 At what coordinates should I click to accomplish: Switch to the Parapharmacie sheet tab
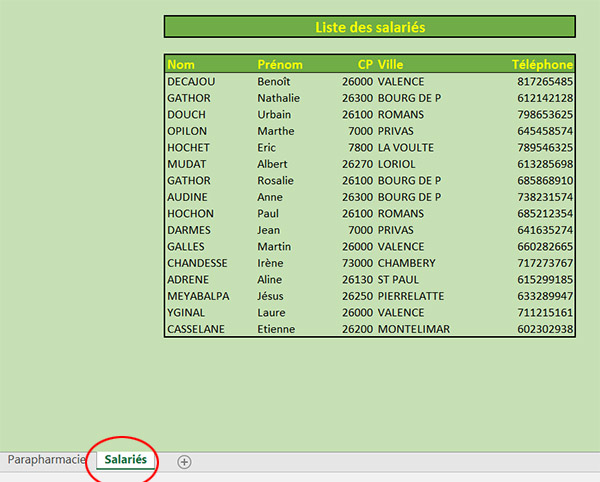tap(46, 459)
